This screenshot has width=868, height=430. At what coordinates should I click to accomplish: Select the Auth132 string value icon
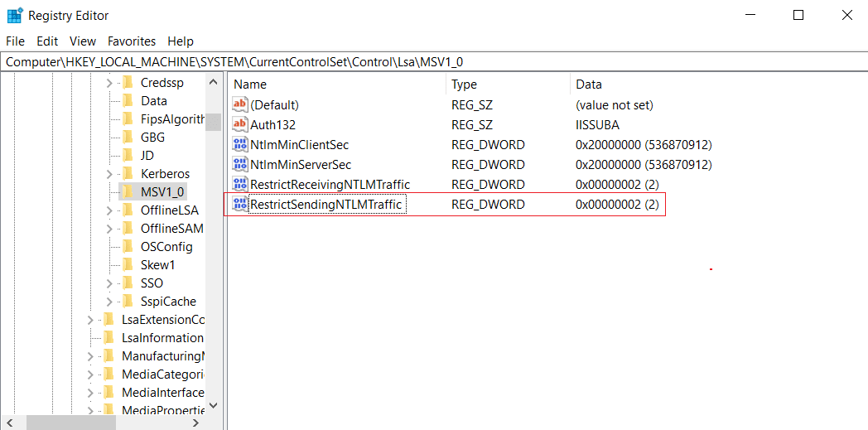point(240,124)
